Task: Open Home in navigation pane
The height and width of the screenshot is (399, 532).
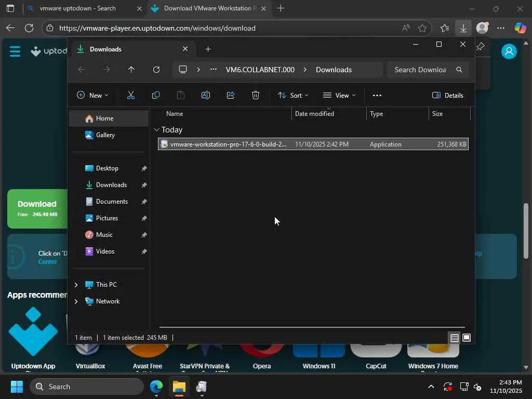Action: [109, 118]
